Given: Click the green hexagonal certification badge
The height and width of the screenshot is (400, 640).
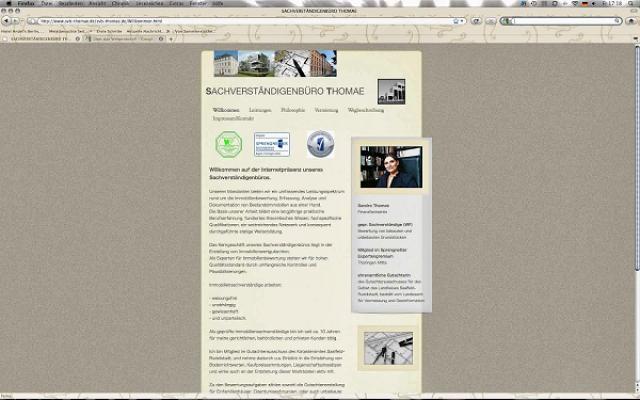Looking at the screenshot, I should [229, 144].
